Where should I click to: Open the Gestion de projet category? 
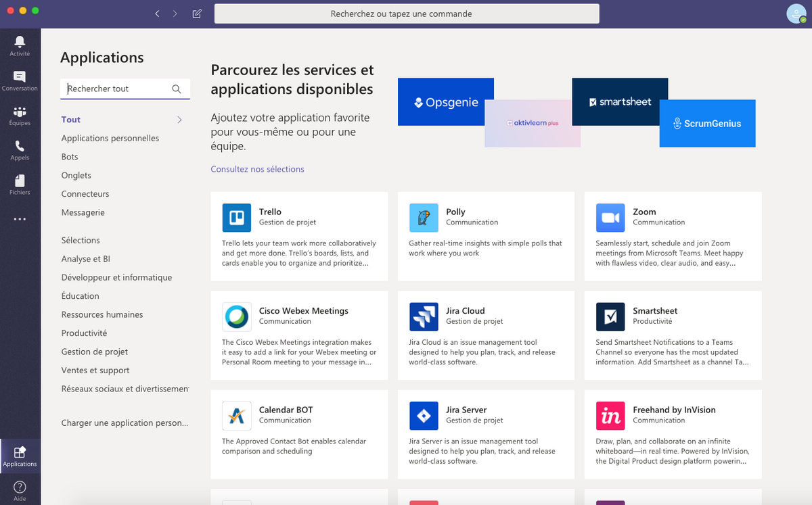(x=95, y=352)
